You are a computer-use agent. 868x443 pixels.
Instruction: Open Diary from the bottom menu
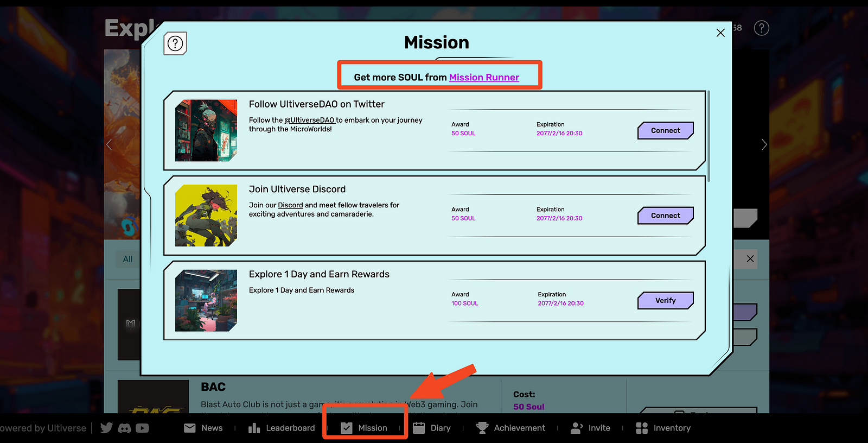point(432,428)
